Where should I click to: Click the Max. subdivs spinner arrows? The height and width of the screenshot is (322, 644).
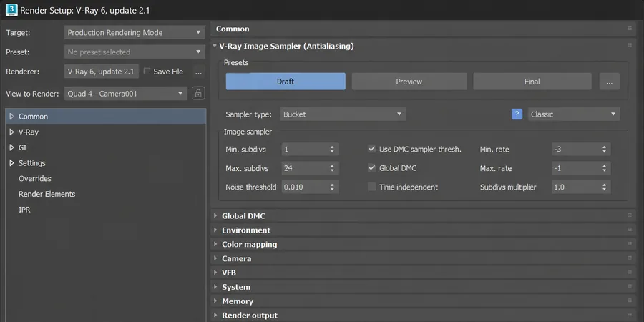[332, 168]
